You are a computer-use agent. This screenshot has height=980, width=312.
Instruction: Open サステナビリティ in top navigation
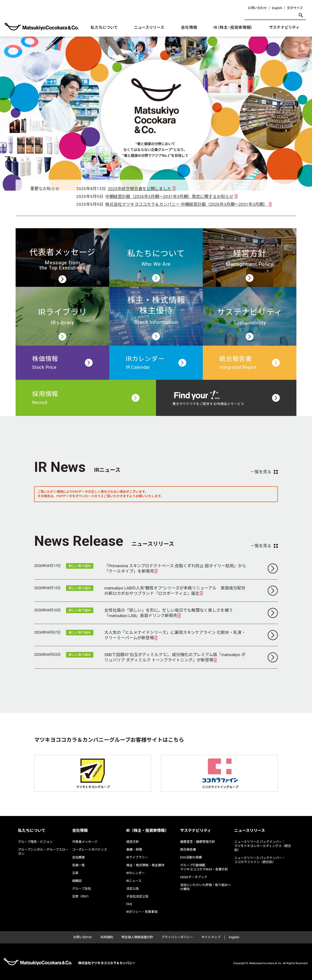(x=284, y=27)
